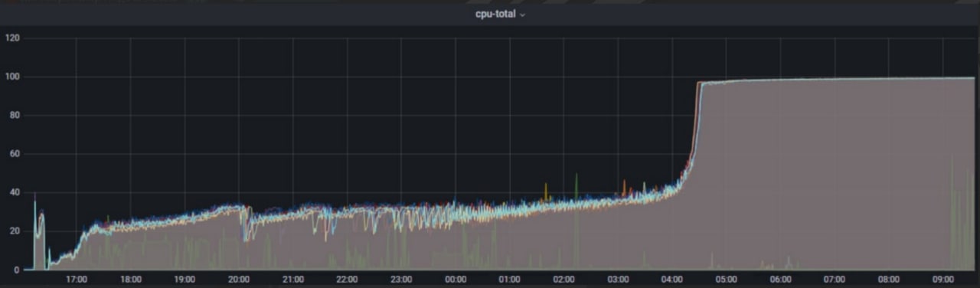The image size is (980, 288).
Task: Click the 17:00 time axis label
Action: [x=77, y=280]
